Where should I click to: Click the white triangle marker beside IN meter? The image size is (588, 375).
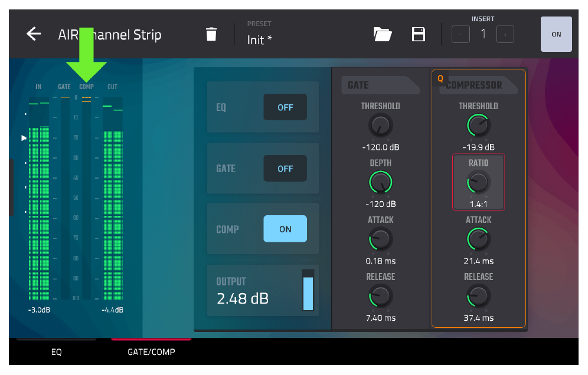24,138
